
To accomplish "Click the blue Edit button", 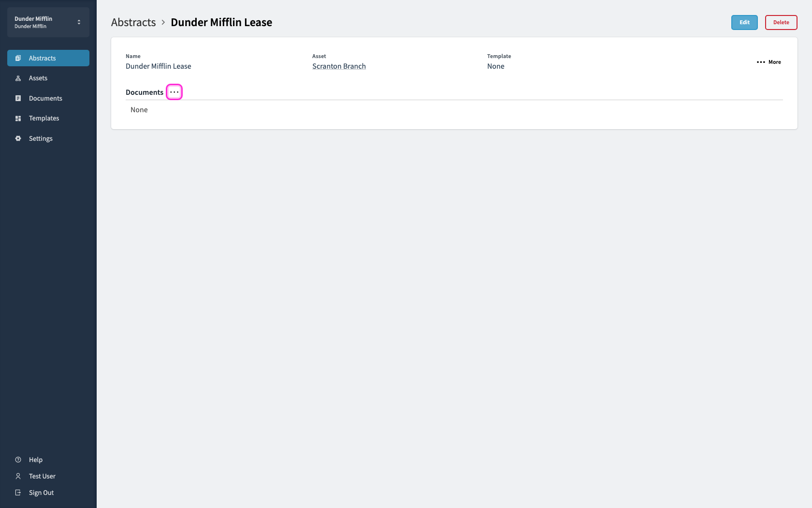I will point(744,22).
